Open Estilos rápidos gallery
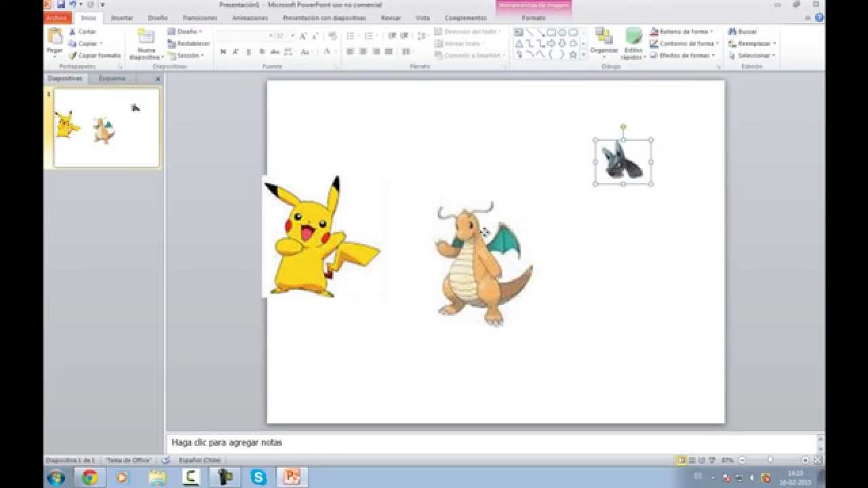Image resolution: width=868 pixels, height=488 pixels. pyautogui.click(x=633, y=43)
